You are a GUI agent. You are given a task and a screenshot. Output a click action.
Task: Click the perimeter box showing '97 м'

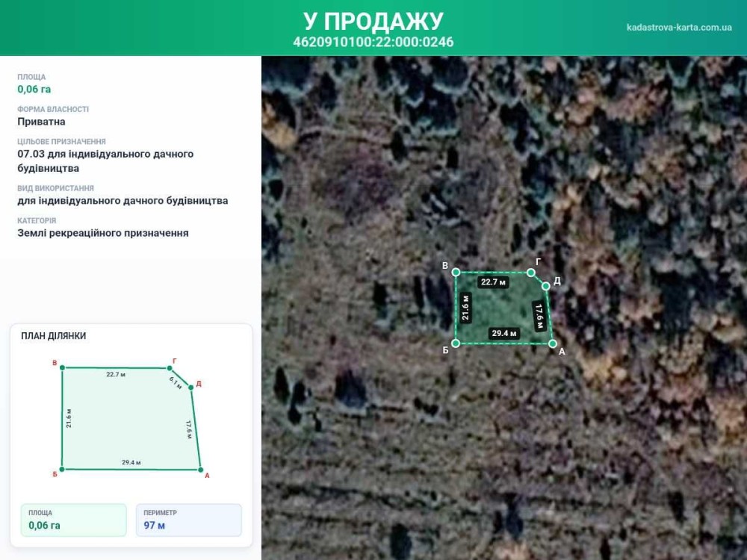pos(189,520)
